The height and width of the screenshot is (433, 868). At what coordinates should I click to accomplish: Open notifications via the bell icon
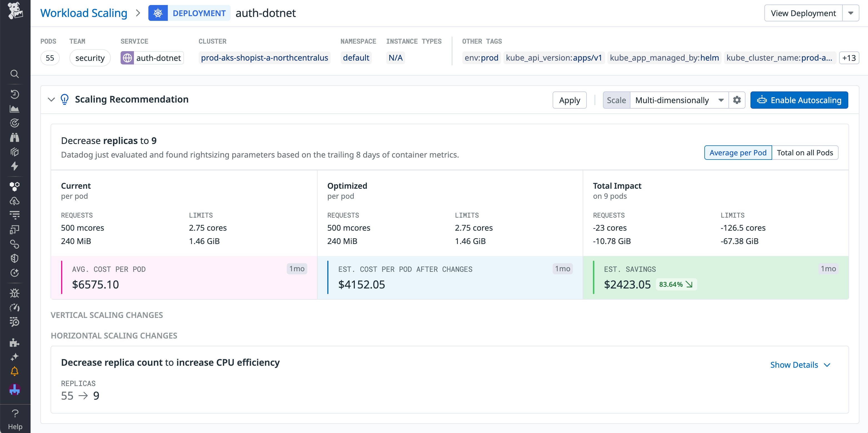14,371
